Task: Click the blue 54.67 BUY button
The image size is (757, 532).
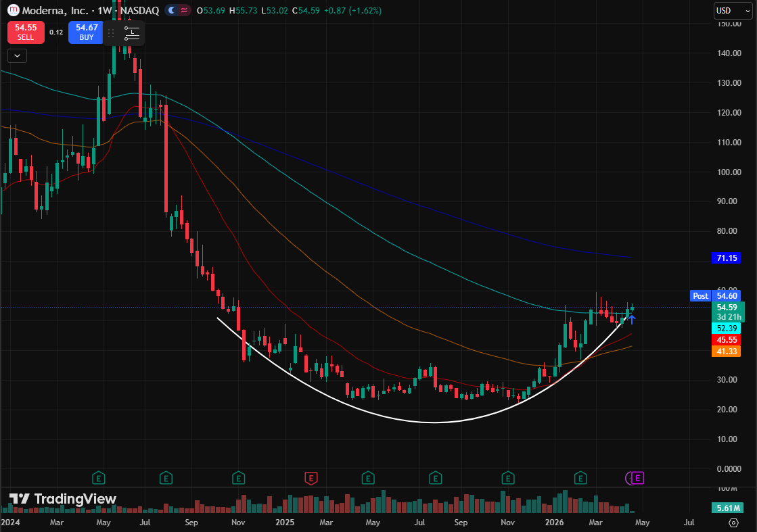Action: pyautogui.click(x=87, y=32)
